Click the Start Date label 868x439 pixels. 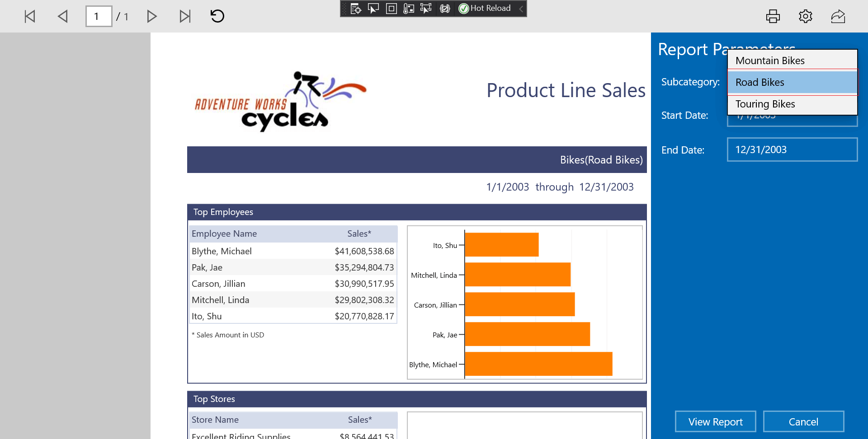(x=684, y=116)
